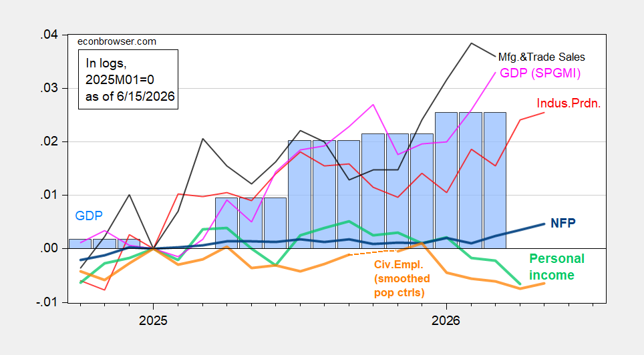Click the .01 y-axis tick label
Image resolution: width=644 pixels, height=355 pixels.
pyautogui.click(x=49, y=196)
